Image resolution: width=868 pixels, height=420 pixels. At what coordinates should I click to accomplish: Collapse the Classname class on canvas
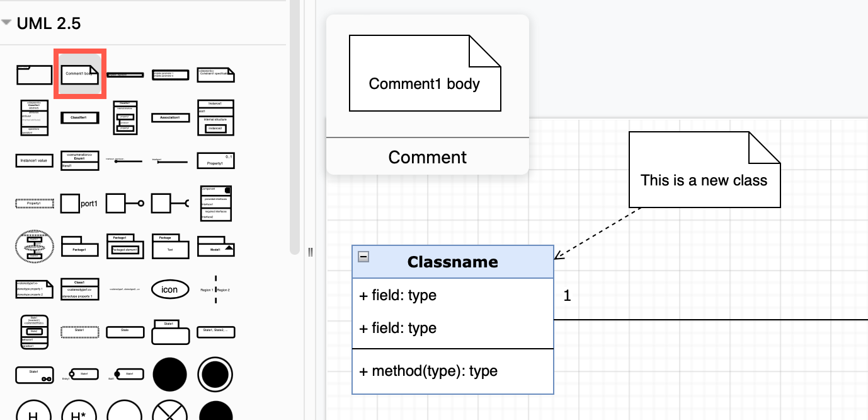pyautogui.click(x=363, y=258)
